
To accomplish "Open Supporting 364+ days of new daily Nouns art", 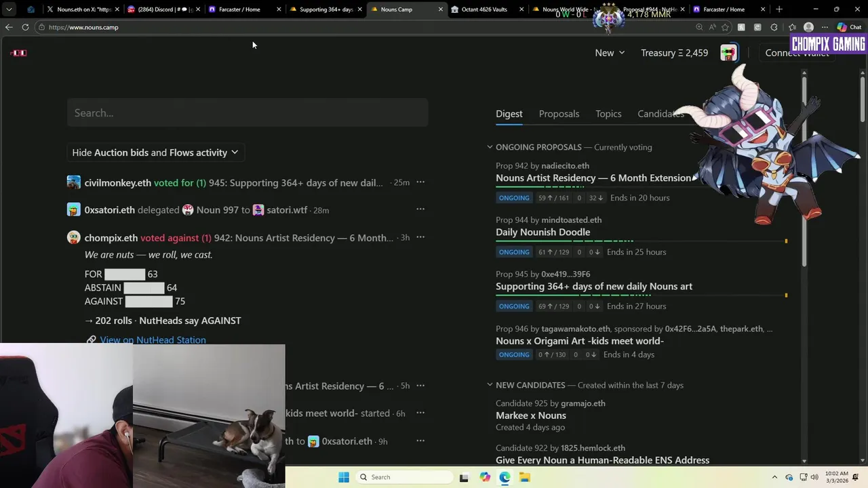I will 594,286.
